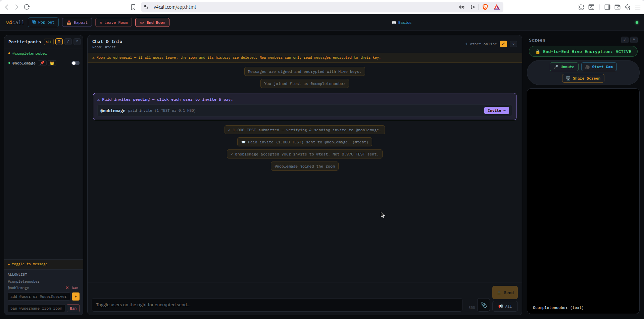Click @completenoober in the allowlist
This screenshot has height=319, width=644.
[x=23, y=281]
